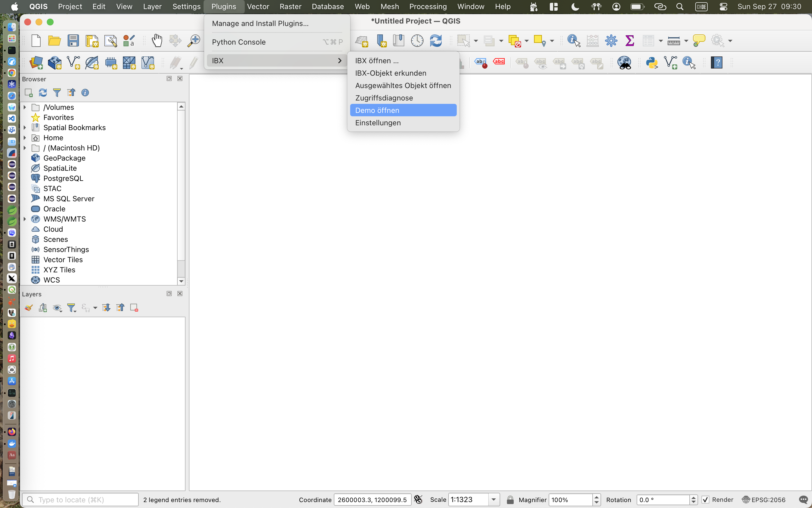Viewport: 812px width, 508px height.
Task: Click the Show Map Tips speech bubble icon
Action: click(699, 41)
